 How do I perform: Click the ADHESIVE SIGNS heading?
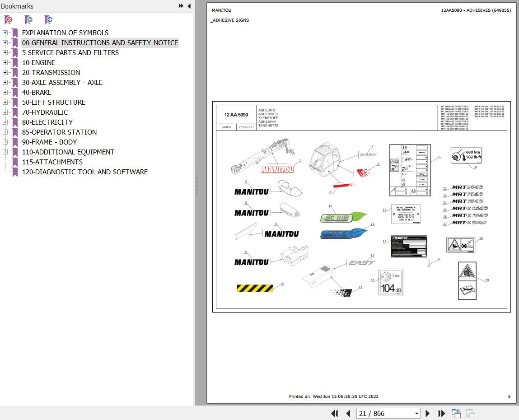coord(231,20)
